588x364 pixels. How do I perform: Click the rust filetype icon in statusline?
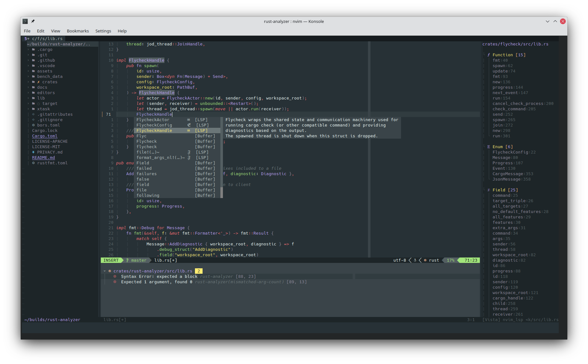click(425, 260)
